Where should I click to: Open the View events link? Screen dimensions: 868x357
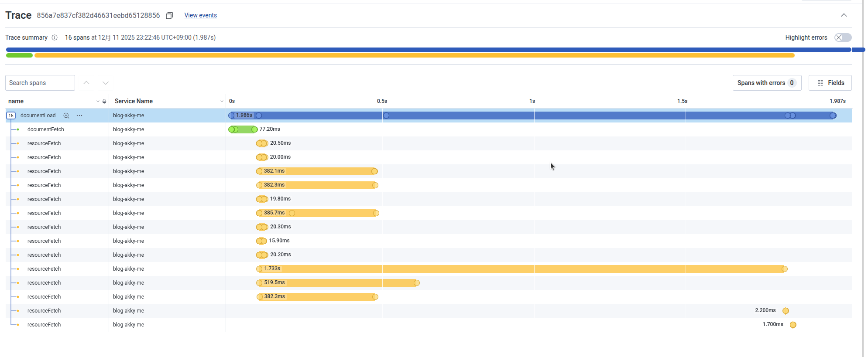coord(200,15)
